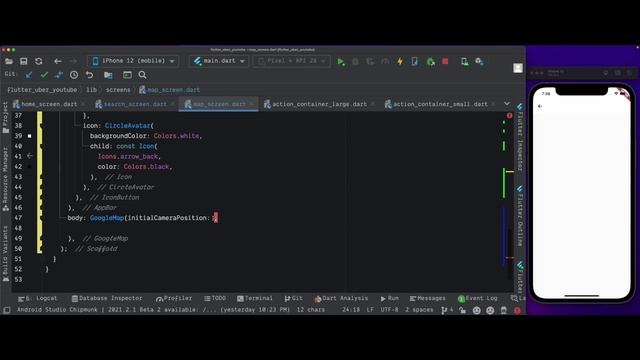The height and width of the screenshot is (360, 640).
Task: Open the SDK Manager icon
Action: click(x=480, y=62)
